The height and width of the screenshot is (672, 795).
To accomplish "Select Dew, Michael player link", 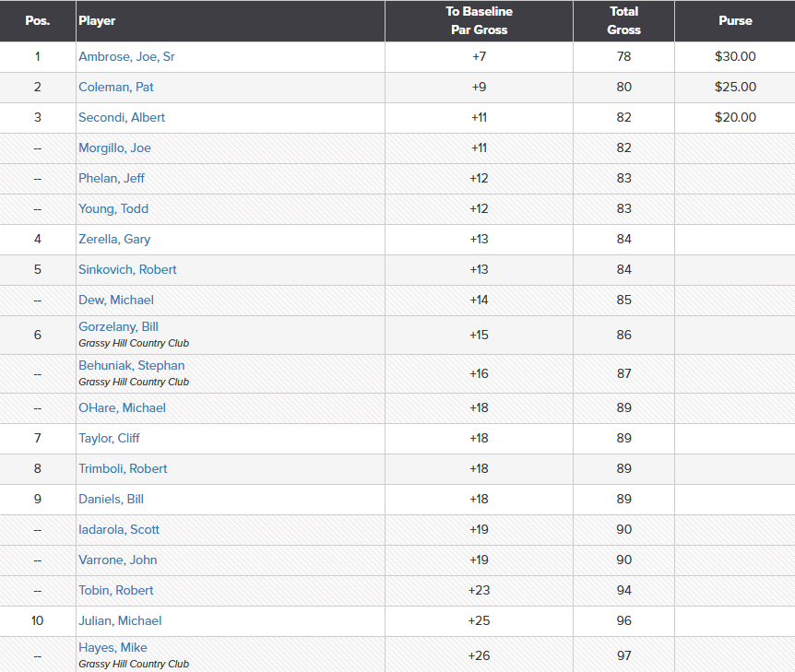I will coord(116,300).
